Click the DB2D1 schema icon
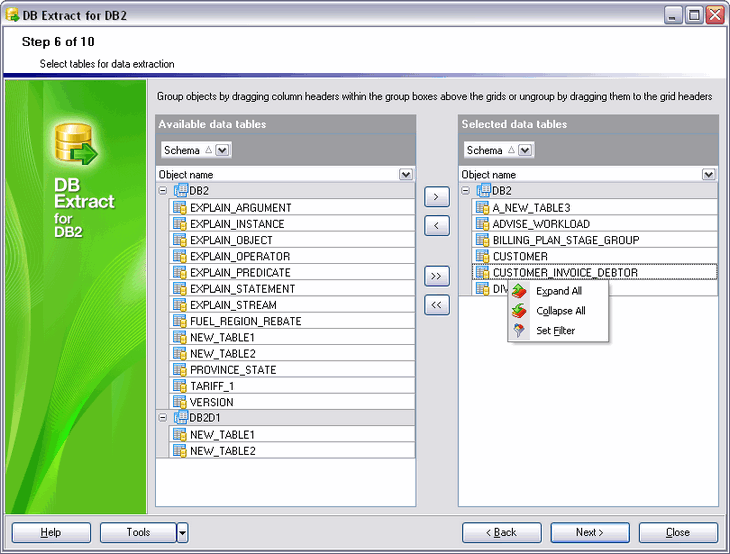This screenshot has width=730, height=554. (x=181, y=418)
